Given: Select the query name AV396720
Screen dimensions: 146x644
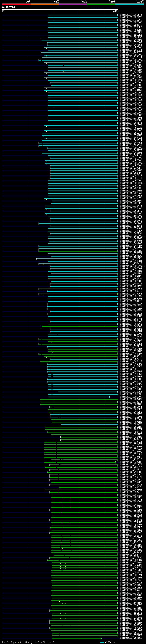Looking at the screenshot, I should point(8,8).
